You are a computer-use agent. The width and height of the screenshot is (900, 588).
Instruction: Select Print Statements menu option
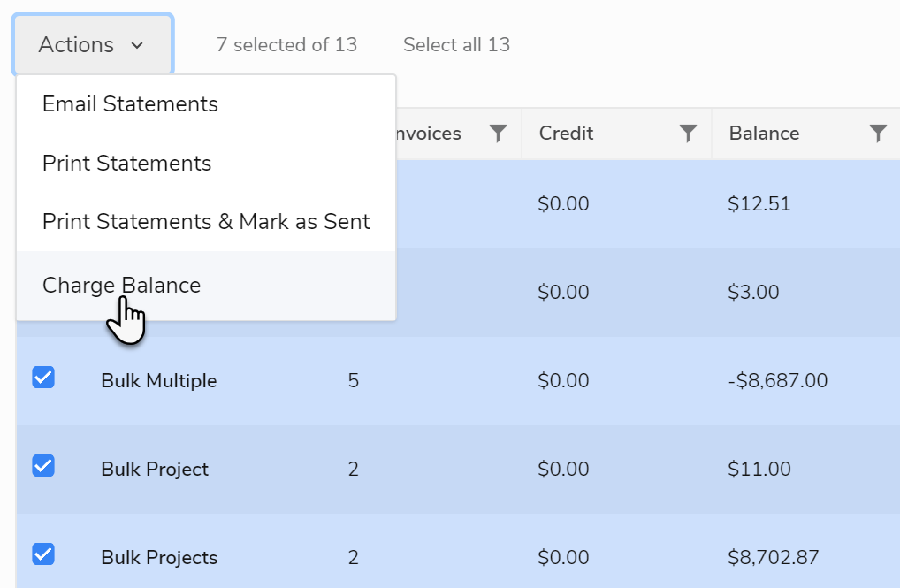click(x=126, y=164)
